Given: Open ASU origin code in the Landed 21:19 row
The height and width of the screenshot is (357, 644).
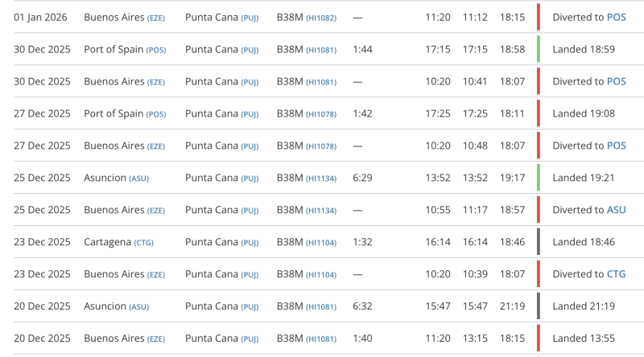Looking at the screenshot, I should [138, 307].
